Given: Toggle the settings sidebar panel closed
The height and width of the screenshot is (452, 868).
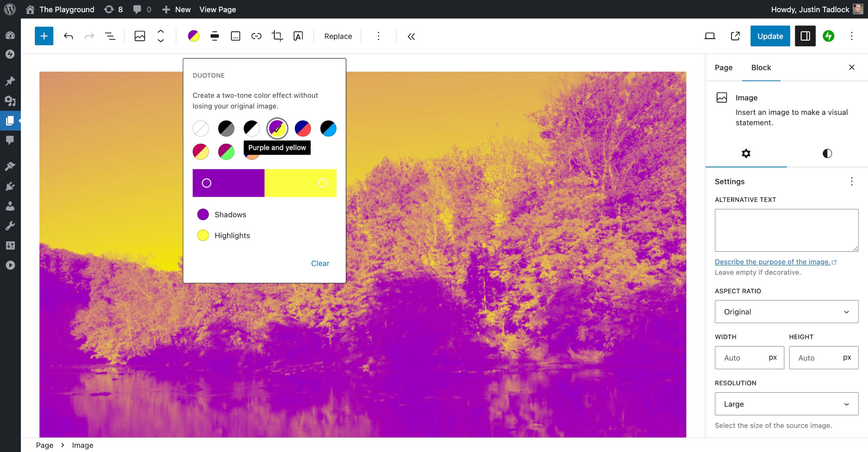Looking at the screenshot, I should pyautogui.click(x=804, y=36).
